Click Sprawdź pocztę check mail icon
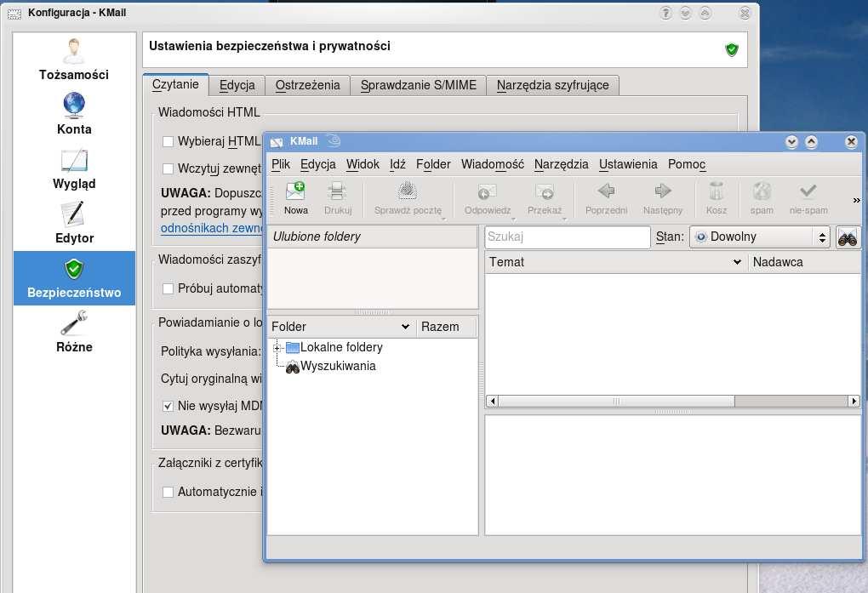The height and width of the screenshot is (593, 868). pyautogui.click(x=408, y=198)
